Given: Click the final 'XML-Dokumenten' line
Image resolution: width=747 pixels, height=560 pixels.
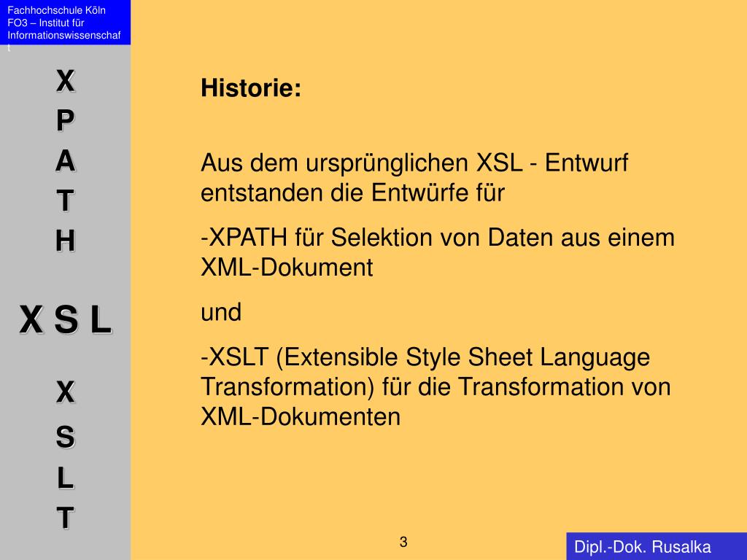Looking at the screenshot, I should [x=301, y=416].
